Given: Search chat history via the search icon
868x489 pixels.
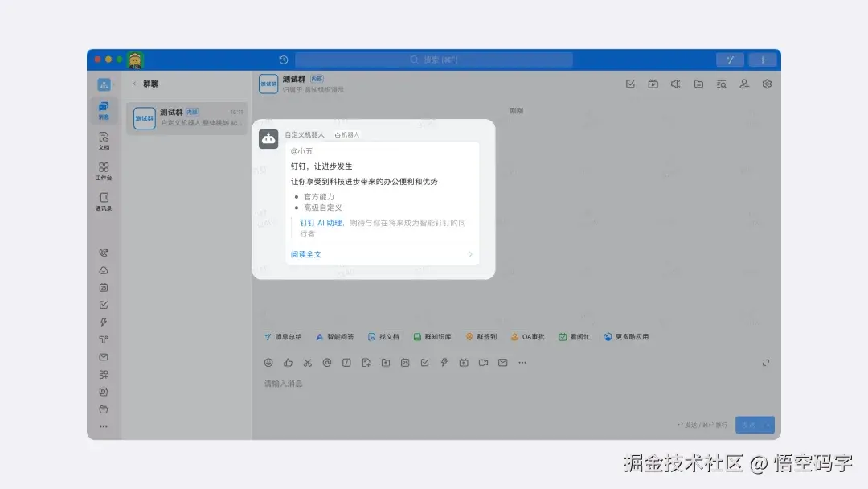Looking at the screenshot, I should point(721,83).
